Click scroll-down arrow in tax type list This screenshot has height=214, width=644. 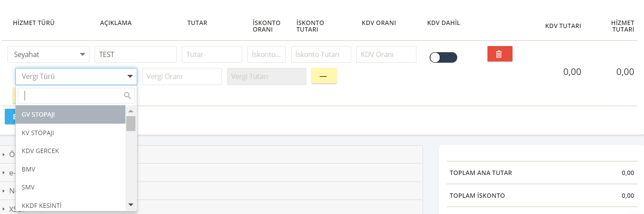(x=131, y=204)
